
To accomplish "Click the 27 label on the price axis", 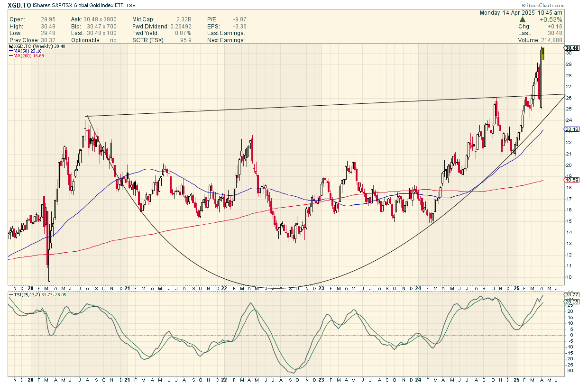I will tap(569, 86).
